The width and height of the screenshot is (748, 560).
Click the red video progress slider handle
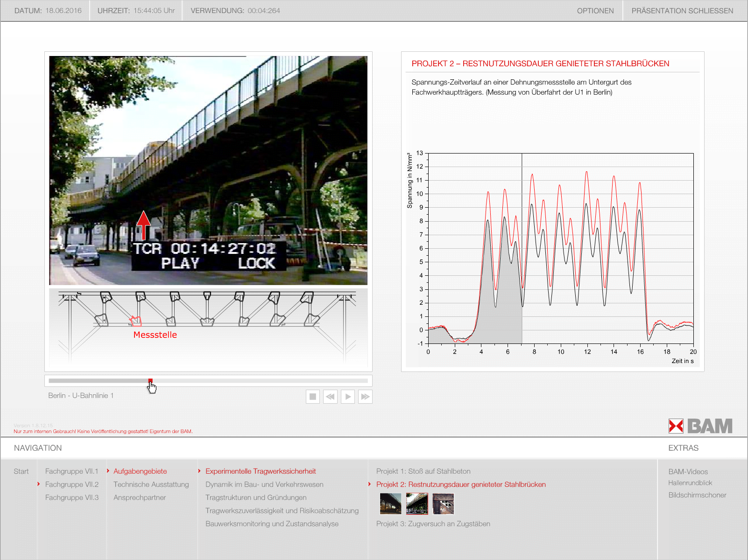coord(150,381)
